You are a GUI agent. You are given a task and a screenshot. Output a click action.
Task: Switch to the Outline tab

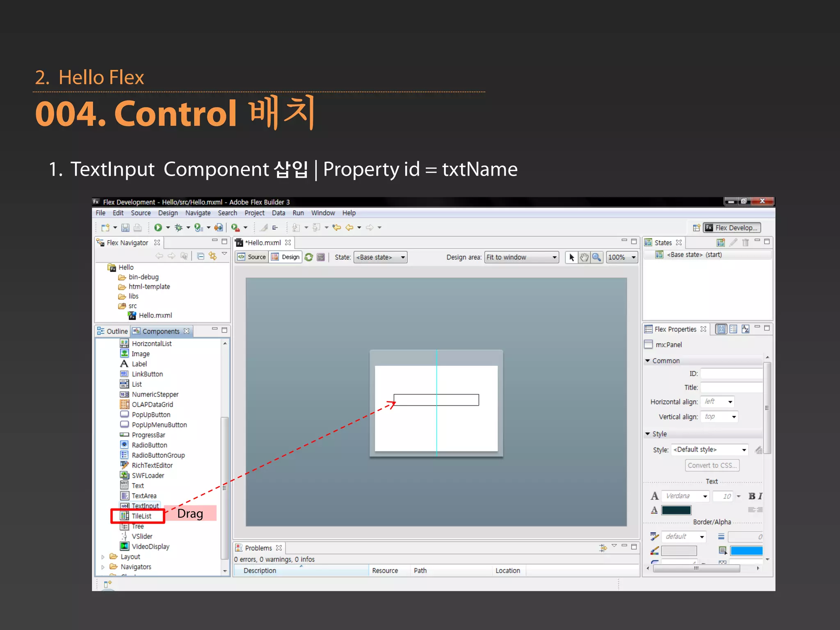113,331
